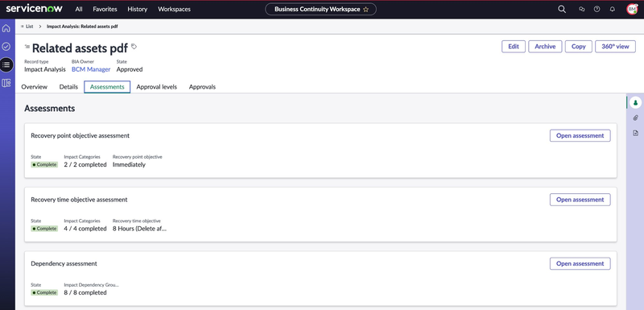
Task: Open the All menu
Action: tap(79, 9)
